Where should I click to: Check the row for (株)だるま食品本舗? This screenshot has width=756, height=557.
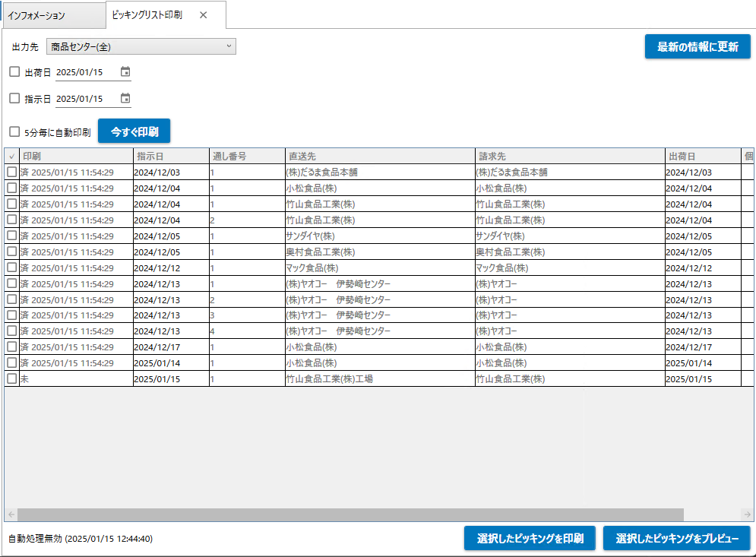[x=12, y=172]
